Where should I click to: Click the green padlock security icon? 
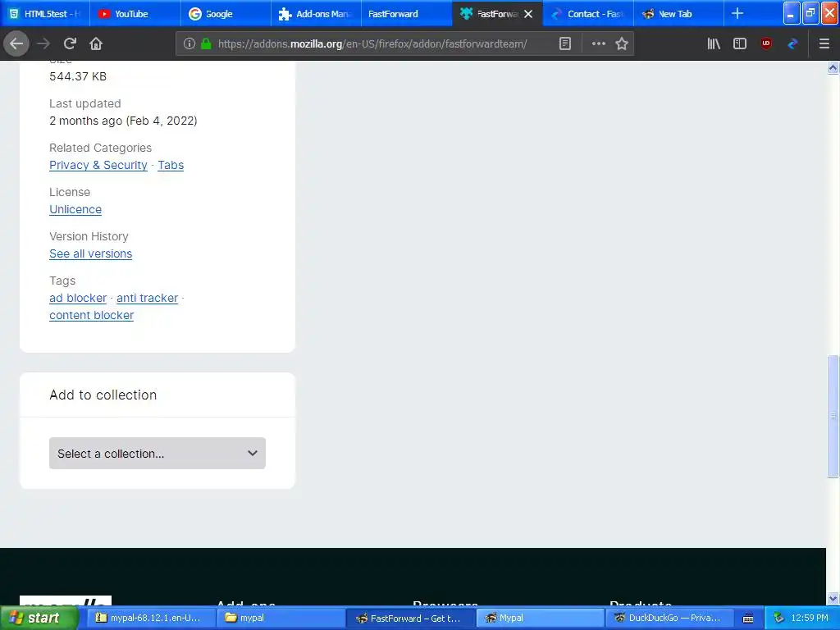pyautogui.click(x=206, y=44)
